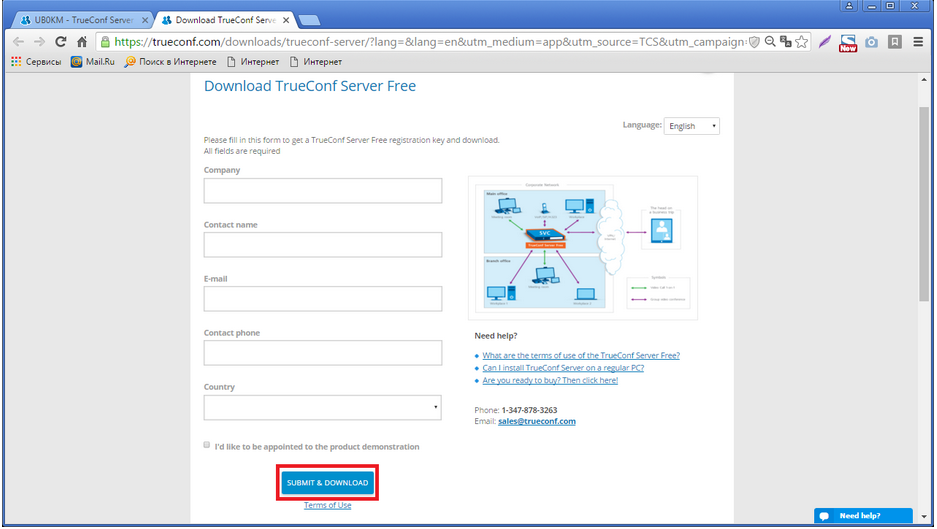Open terms of use of TrueConf Server Free link
The image size is (937, 529).
(x=581, y=356)
